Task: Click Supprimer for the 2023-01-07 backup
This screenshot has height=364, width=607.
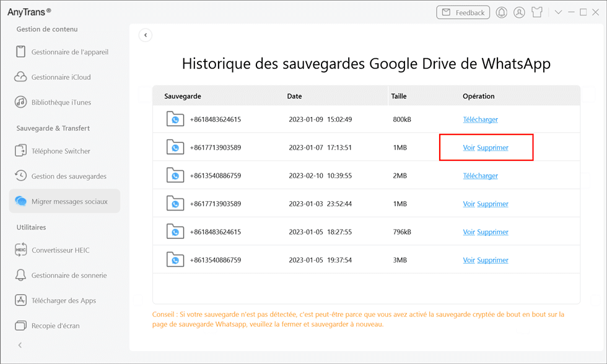Action: click(x=492, y=147)
